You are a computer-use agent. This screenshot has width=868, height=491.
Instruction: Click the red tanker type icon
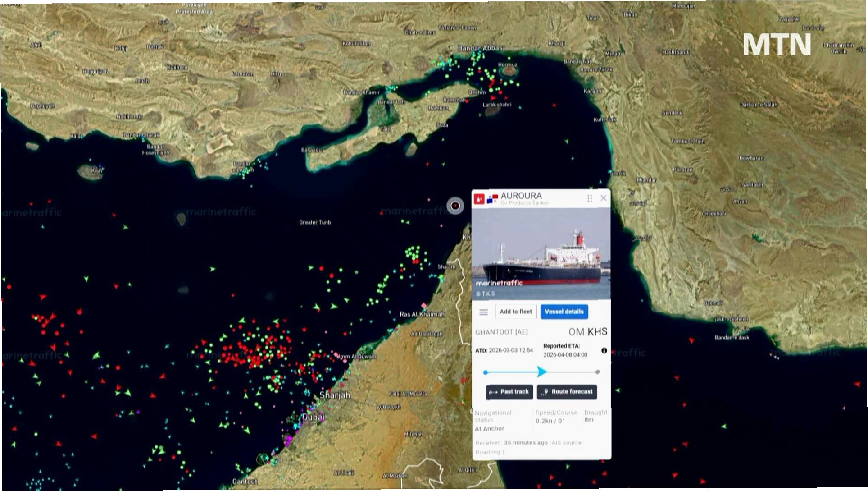pyautogui.click(x=479, y=199)
